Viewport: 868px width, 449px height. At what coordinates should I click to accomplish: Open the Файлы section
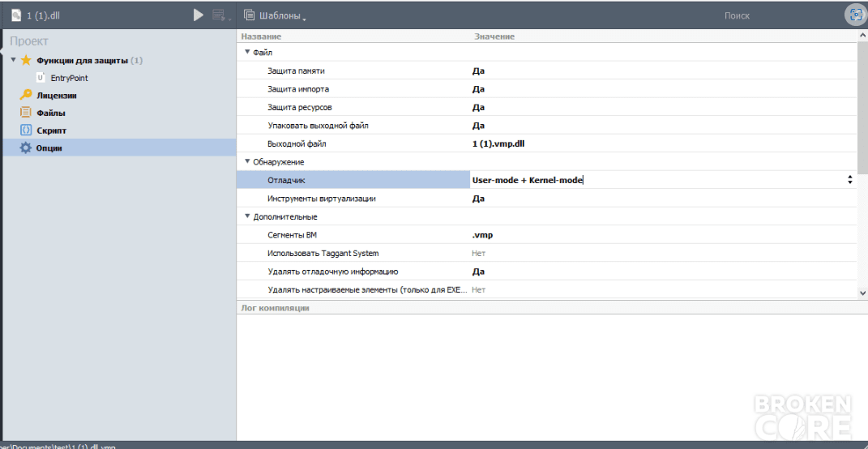(x=51, y=113)
